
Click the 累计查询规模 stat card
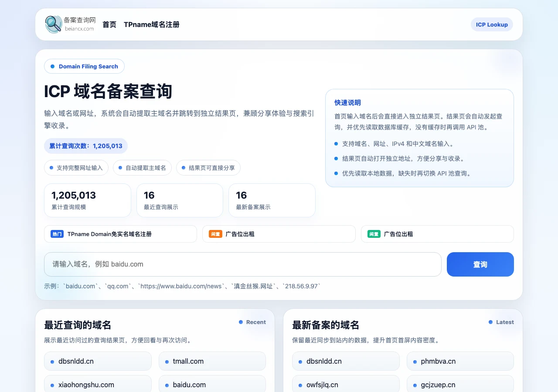(x=88, y=200)
